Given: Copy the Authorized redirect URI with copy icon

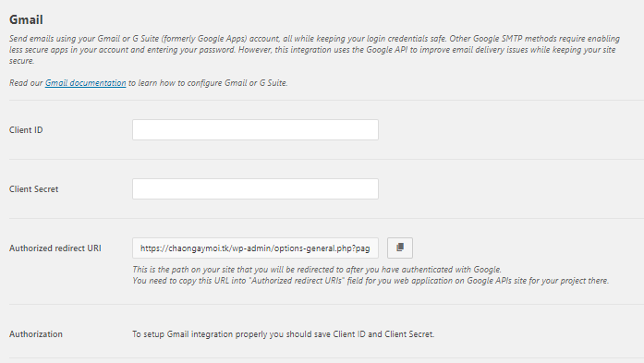Looking at the screenshot, I should pos(400,248).
